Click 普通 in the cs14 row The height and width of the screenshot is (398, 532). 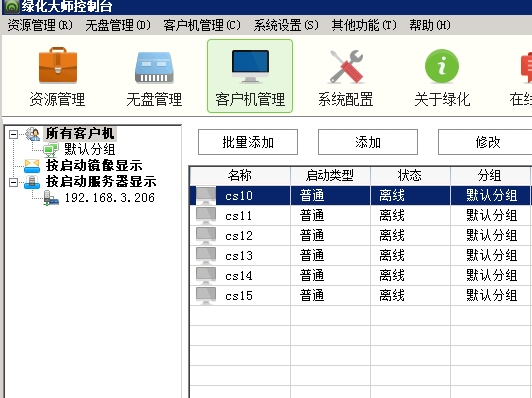point(312,276)
